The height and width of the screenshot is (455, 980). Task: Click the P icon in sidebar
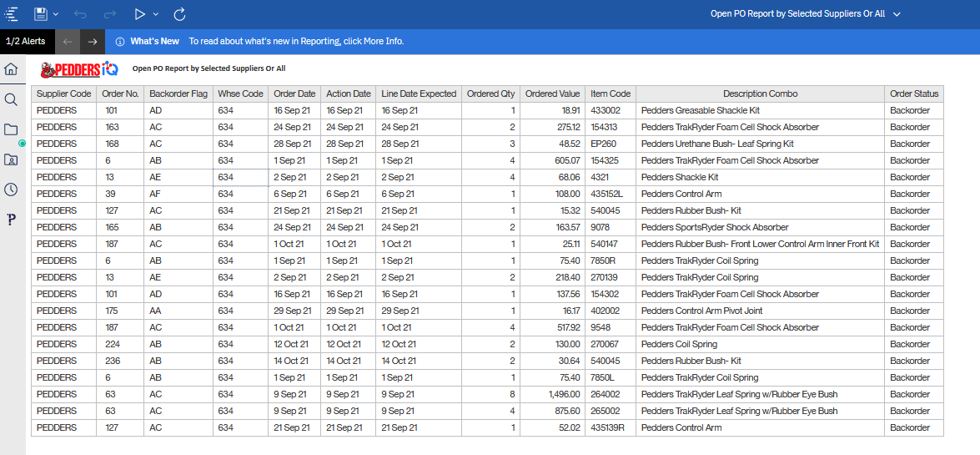coord(11,220)
